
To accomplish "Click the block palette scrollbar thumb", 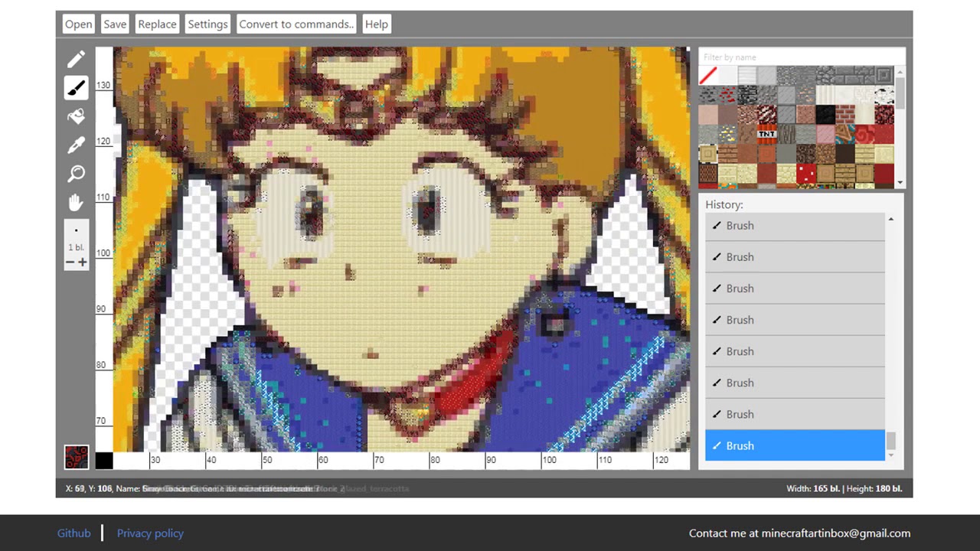I will (x=900, y=93).
